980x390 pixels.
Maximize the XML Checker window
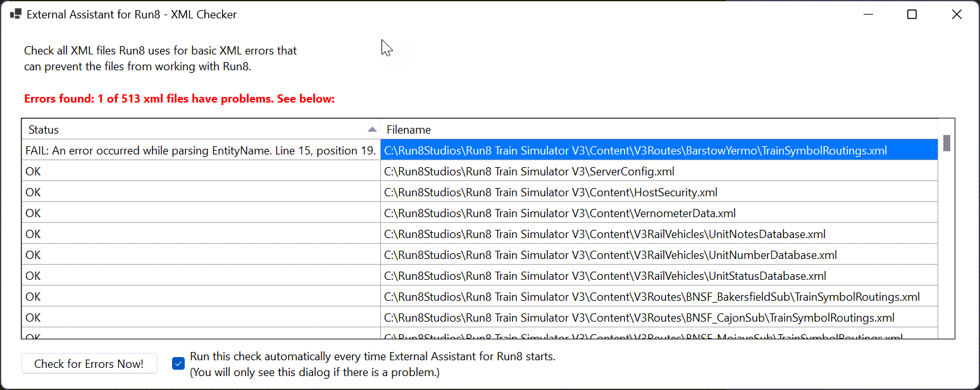click(x=912, y=14)
